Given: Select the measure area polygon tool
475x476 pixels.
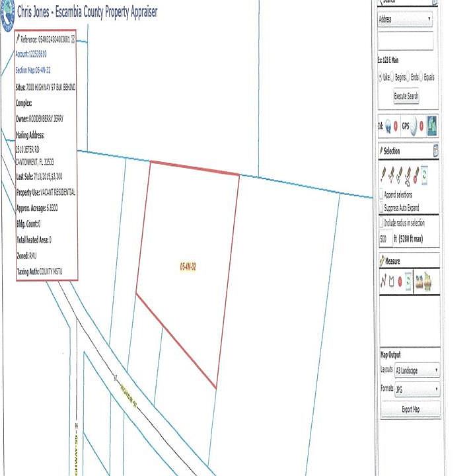Looking at the screenshot, I should coord(392,282).
